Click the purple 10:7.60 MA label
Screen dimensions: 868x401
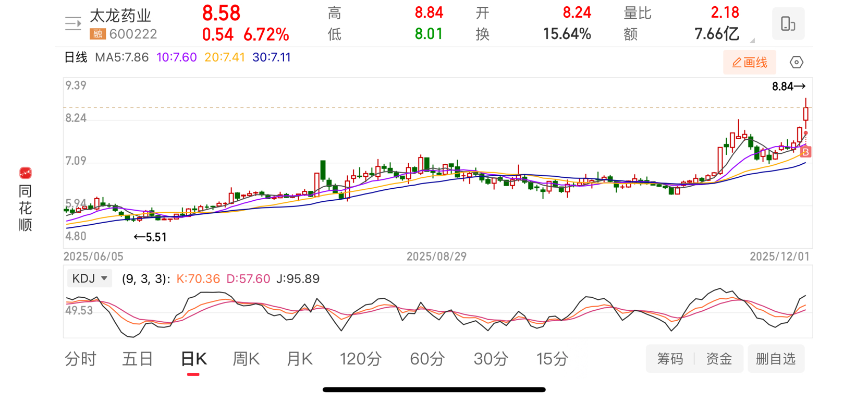[x=177, y=57]
